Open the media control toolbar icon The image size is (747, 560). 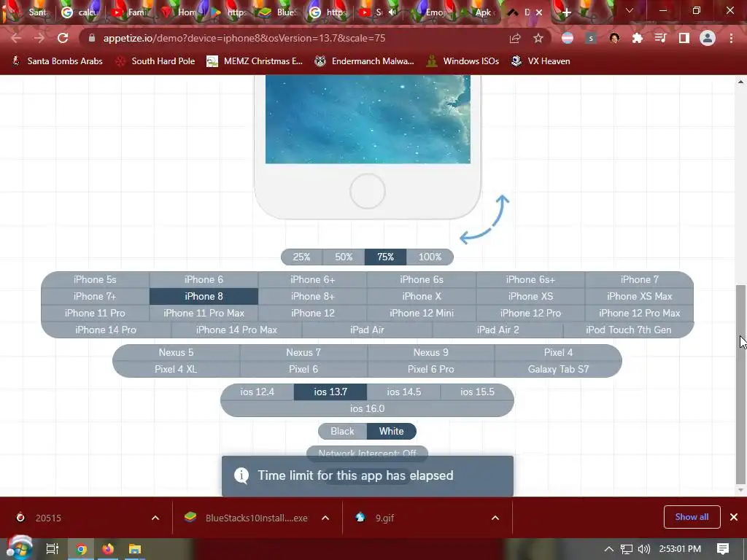pyautogui.click(x=660, y=38)
